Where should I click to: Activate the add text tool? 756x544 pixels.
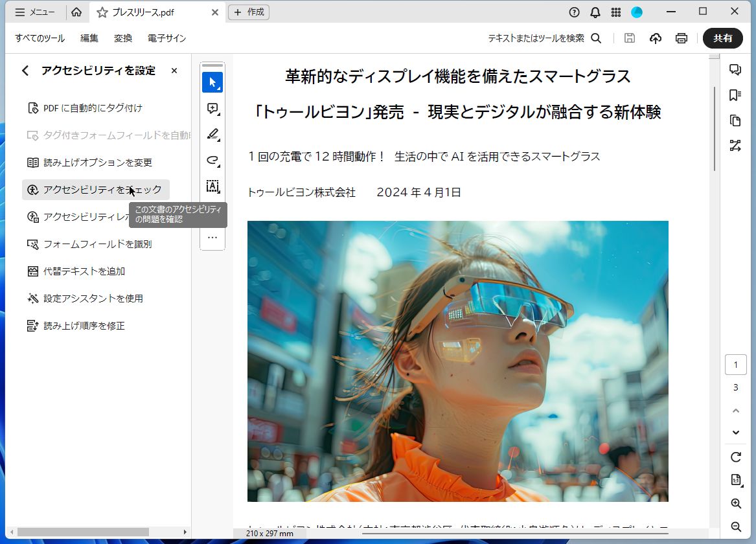coord(212,186)
